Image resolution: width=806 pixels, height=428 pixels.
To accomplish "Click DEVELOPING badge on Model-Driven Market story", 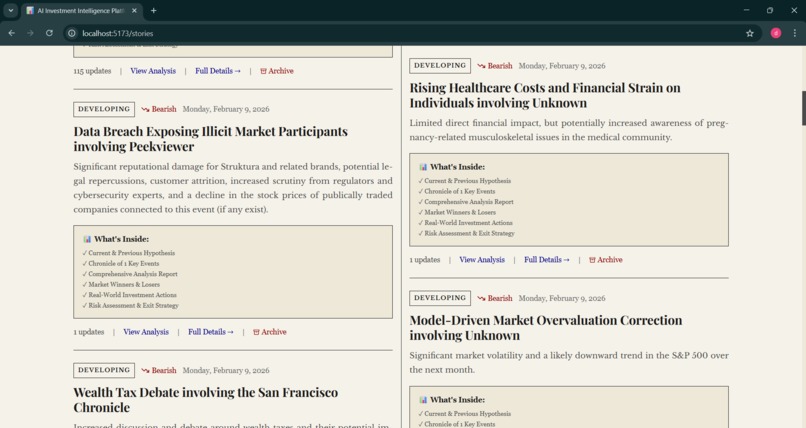I will point(440,298).
